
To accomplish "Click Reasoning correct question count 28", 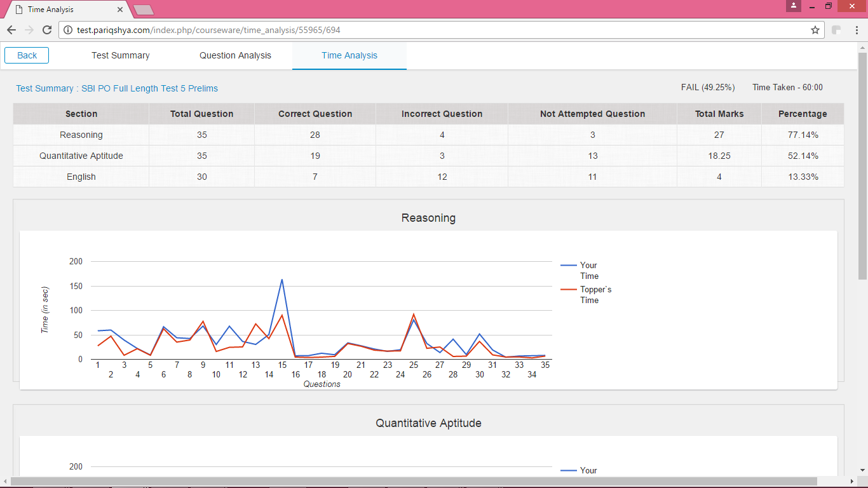I will click(315, 135).
